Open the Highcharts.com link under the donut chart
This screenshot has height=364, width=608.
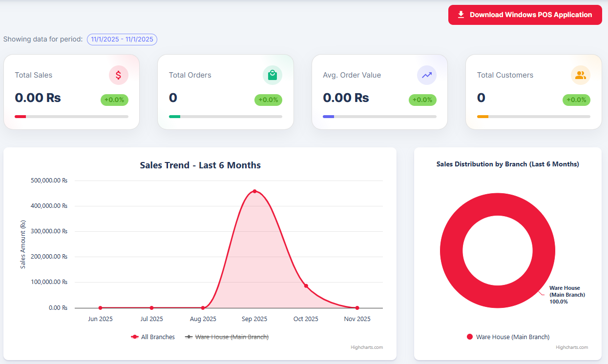571,347
